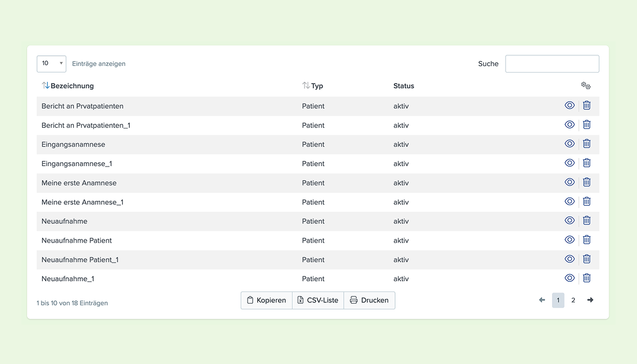Go to next page with right arrow
Screen dimensions: 637x364
click(x=590, y=300)
